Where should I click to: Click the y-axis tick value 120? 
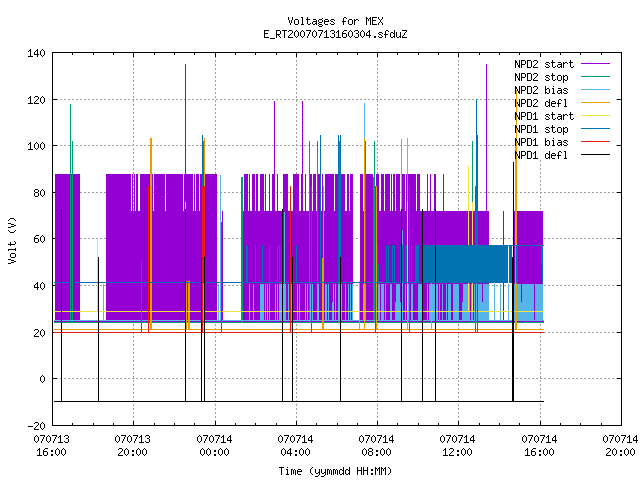pos(36,100)
